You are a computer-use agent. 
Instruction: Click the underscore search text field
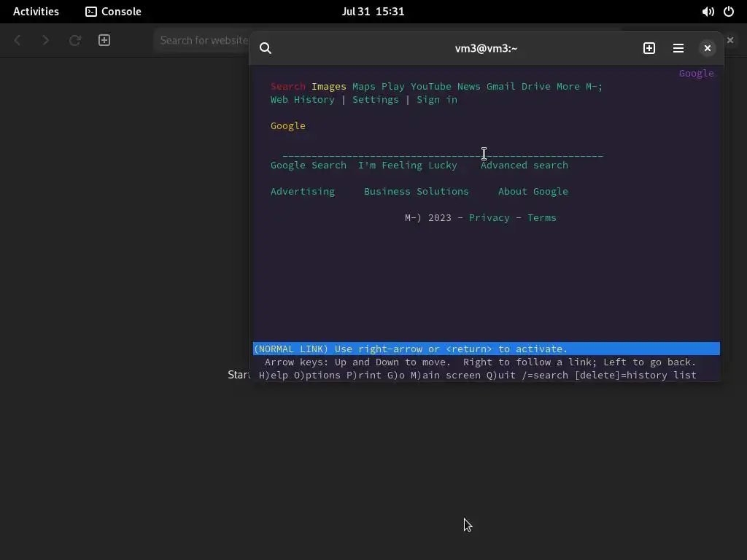(x=443, y=155)
